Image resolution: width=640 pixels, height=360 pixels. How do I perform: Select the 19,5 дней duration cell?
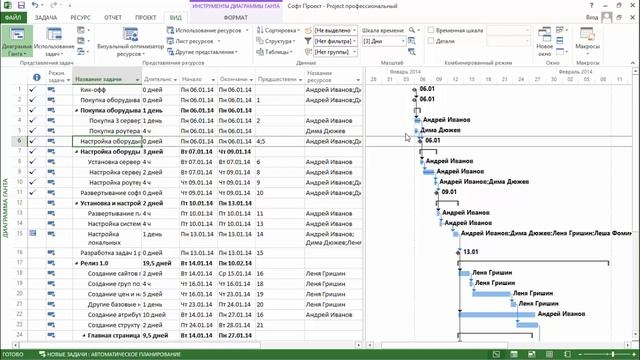pyautogui.click(x=160, y=263)
